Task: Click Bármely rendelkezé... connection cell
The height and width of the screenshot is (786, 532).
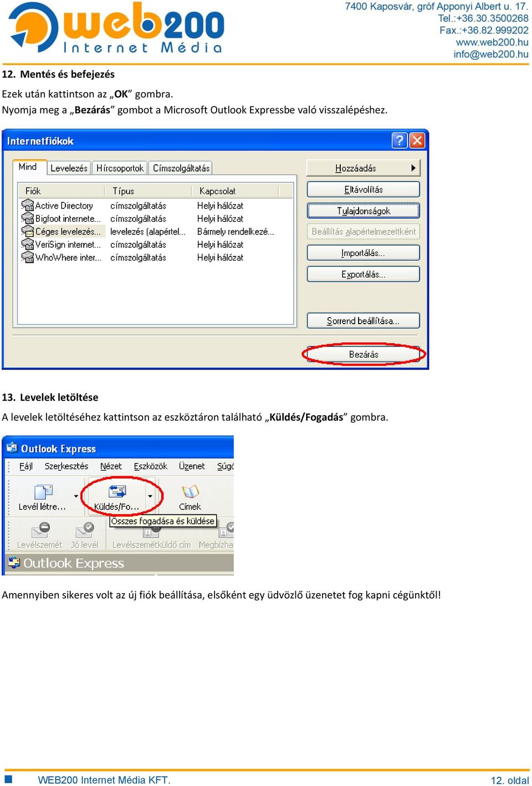Action: (x=236, y=232)
